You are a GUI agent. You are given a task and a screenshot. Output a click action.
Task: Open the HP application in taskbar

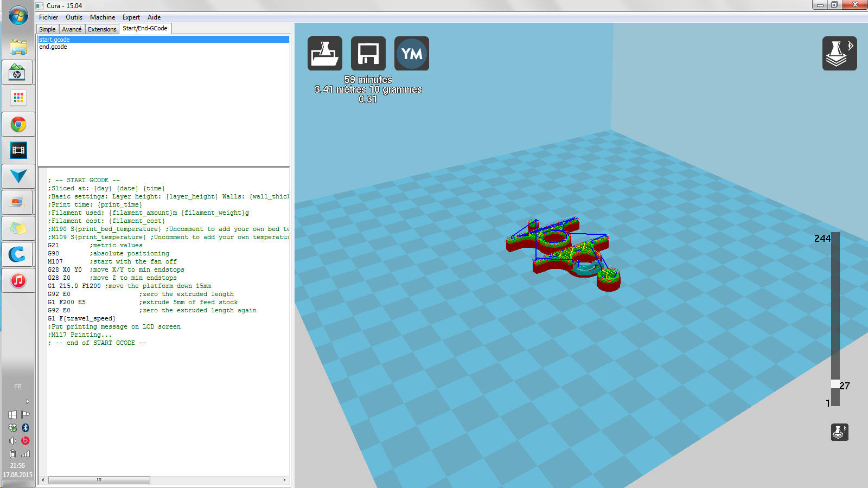[x=18, y=73]
